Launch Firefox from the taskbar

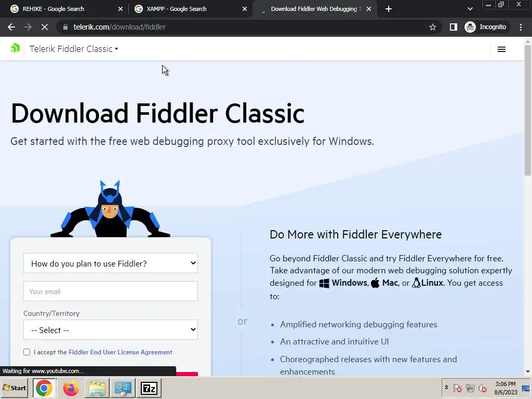point(71,388)
